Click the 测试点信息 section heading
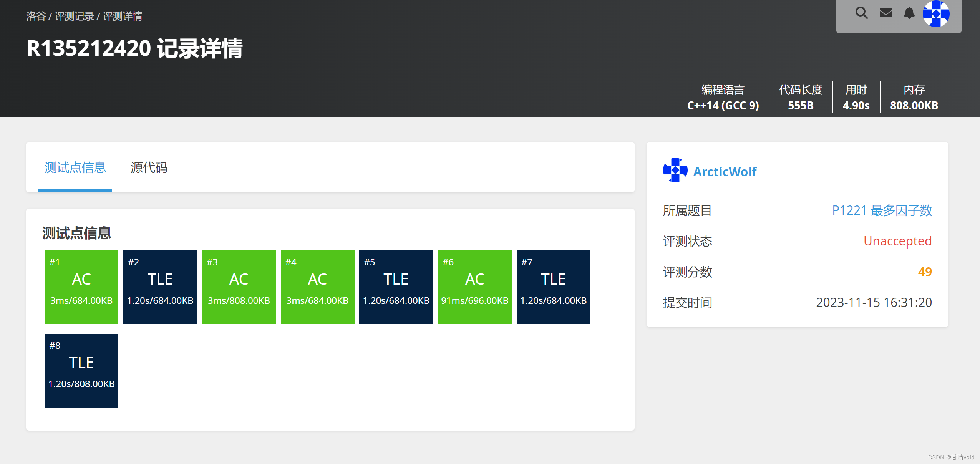 76,233
